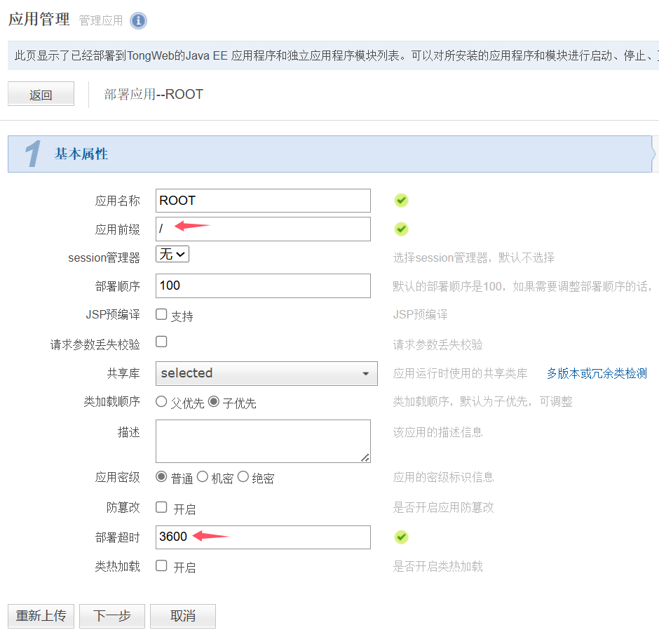Image resolution: width=659 pixels, height=644 pixels.
Task: Enable the JSP预编译 支持 checkbox
Action: tap(161, 314)
